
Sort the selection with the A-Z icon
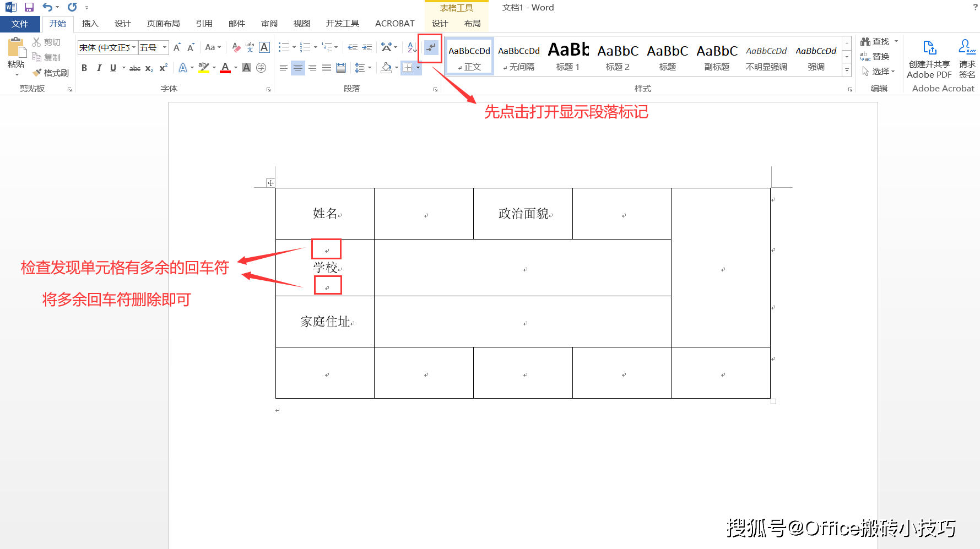[412, 48]
